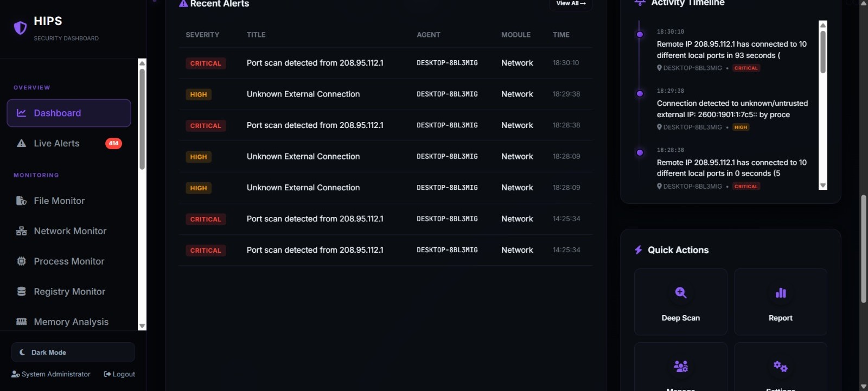Click the Registry Monitor database icon
The width and height of the screenshot is (868, 391).
point(22,292)
